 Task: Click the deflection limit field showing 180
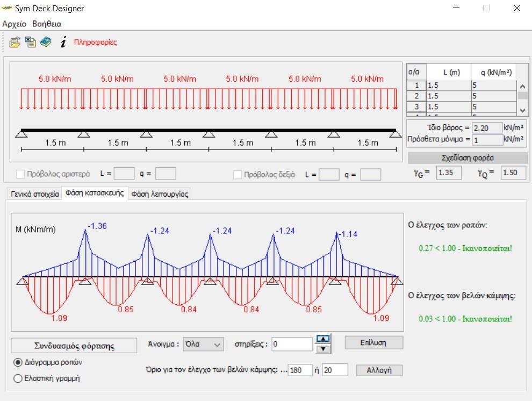click(300, 370)
